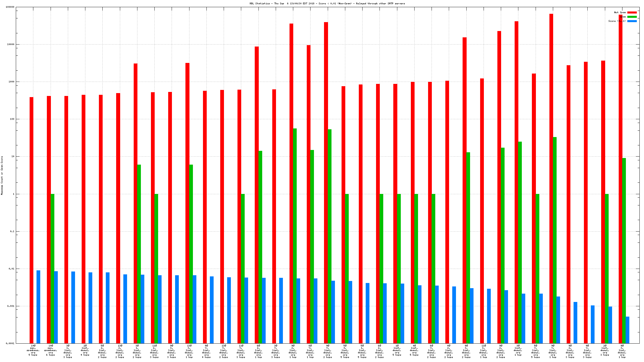Click the 'zen.spamhaus.org 6 hops' x-axis label
This screenshot has width=644, height=362.
50,350
